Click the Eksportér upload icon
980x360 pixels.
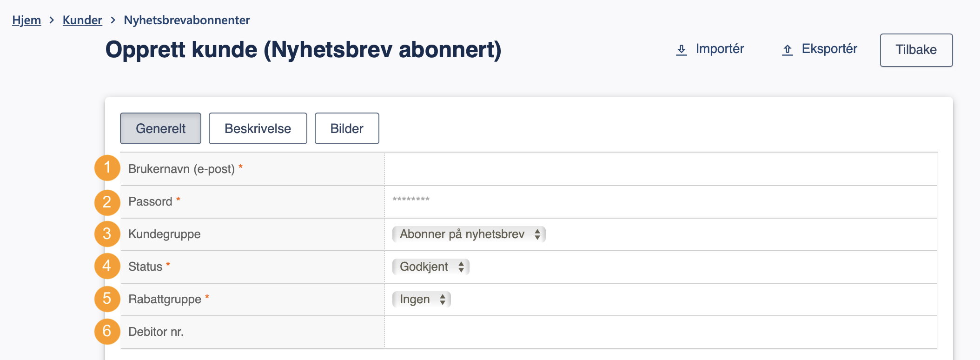pos(788,50)
